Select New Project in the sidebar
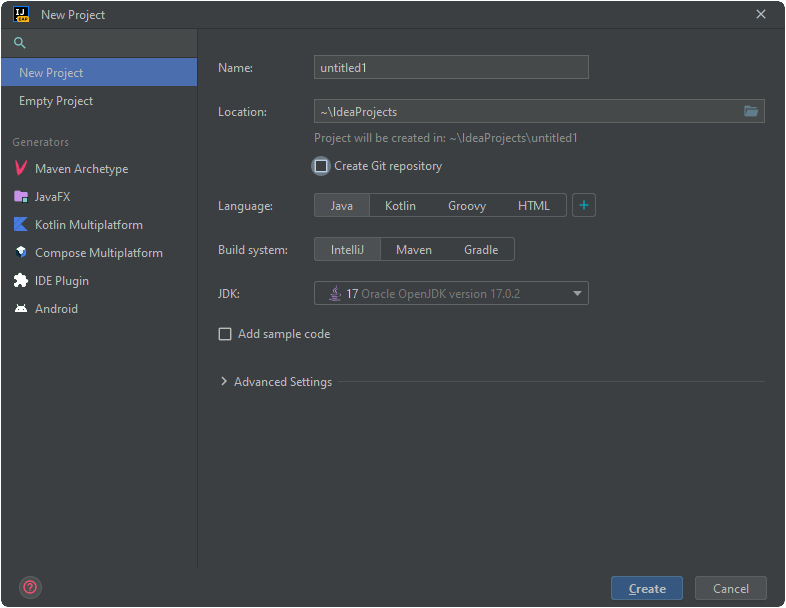Screen dimensions: 786x608 tap(99, 72)
